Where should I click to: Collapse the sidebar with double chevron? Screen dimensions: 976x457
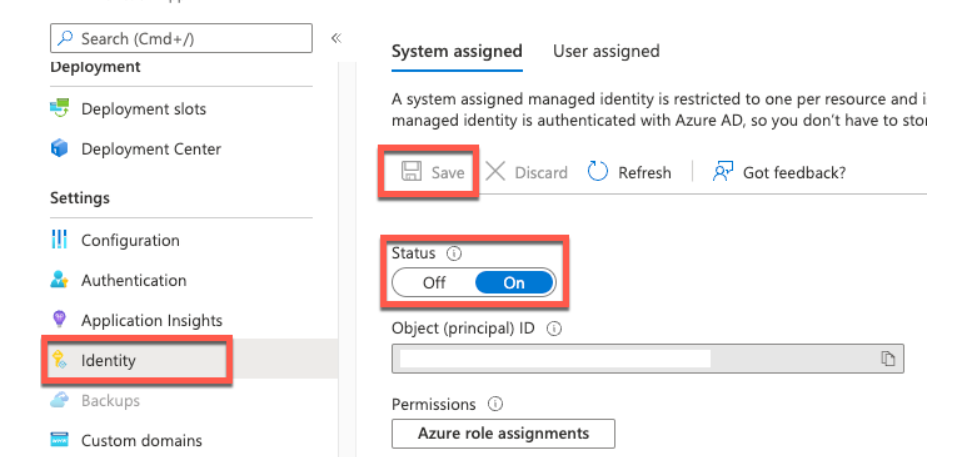coord(336,39)
